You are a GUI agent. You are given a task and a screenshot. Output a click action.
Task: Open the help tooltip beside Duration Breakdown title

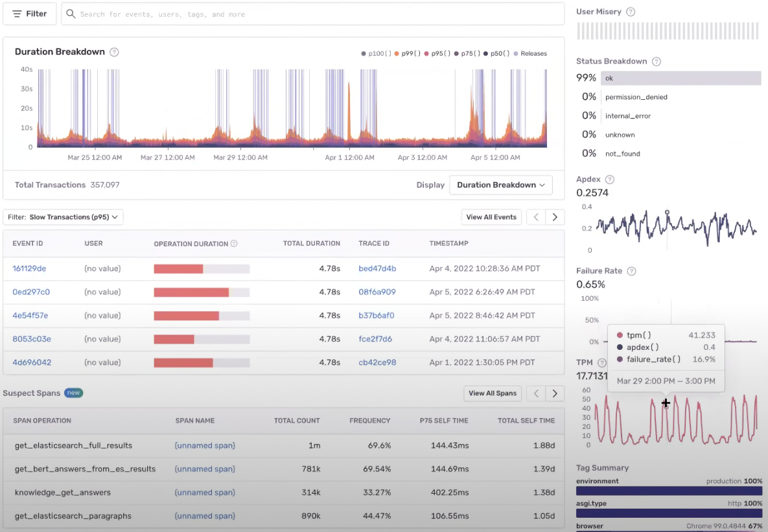point(114,52)
